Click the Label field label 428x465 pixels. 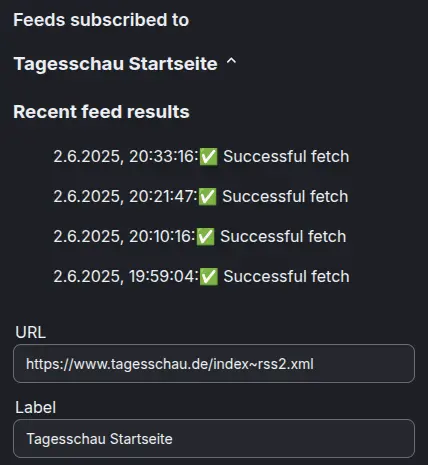(x=36, y=407)
